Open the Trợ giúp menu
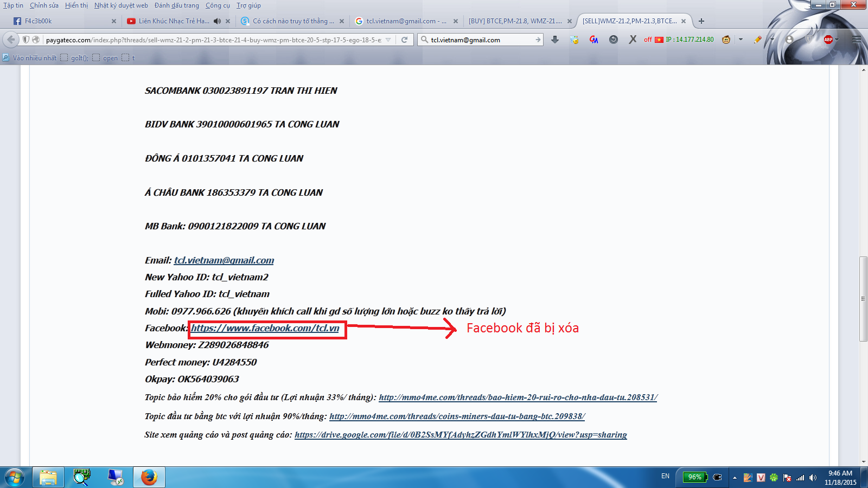 coord(248,5)
